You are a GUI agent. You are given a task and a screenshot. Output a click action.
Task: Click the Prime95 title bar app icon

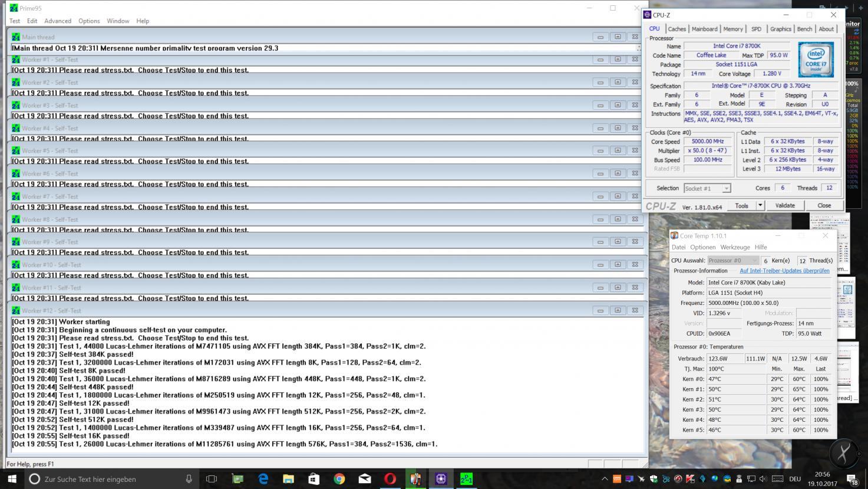pos(13,8)
